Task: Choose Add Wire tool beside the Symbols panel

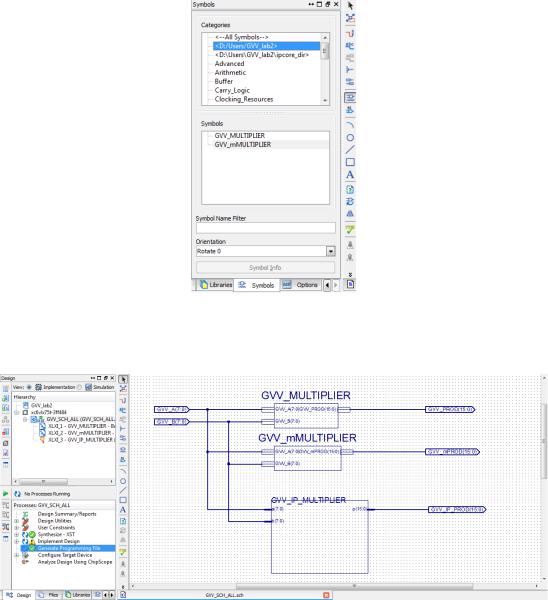Action: (x=350, y=33)
